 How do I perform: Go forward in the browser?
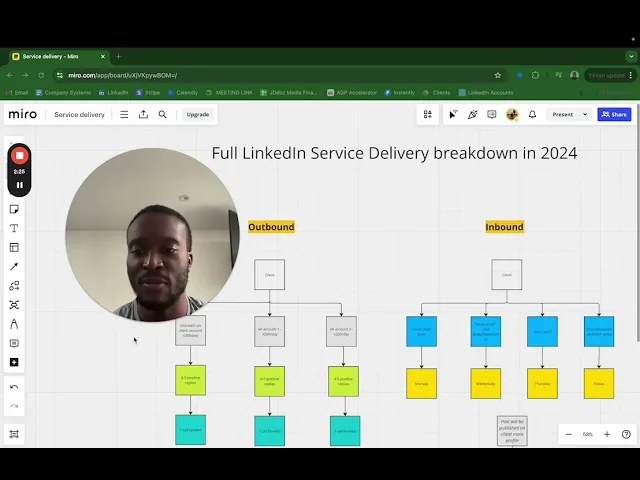pos(25,76)
